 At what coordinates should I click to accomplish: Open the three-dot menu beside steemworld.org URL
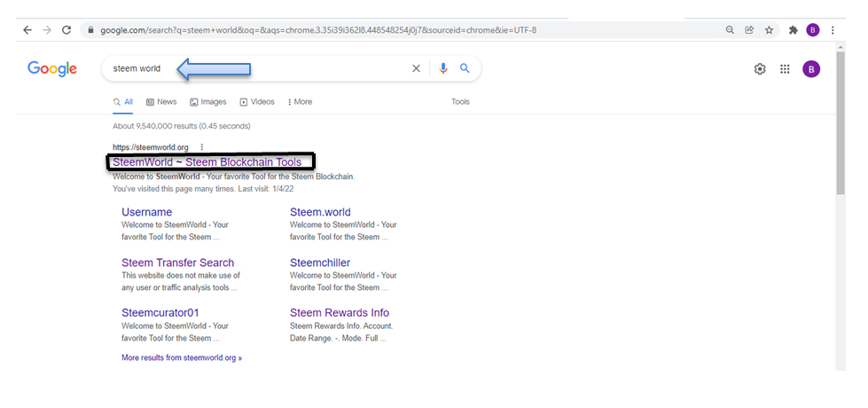coord(202,147)
